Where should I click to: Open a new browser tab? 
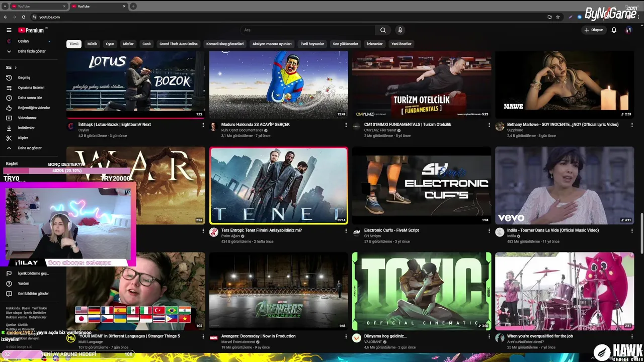133,6
